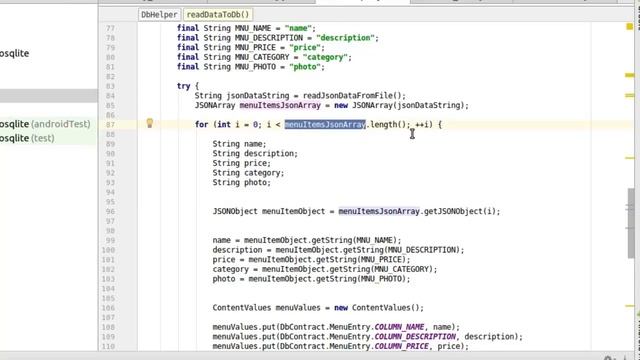The height and width of the screenshot is (360, 640).
Task: Click COLUMN_DESCRIPTION constant on line 109
Action: [x=415, y=337]
